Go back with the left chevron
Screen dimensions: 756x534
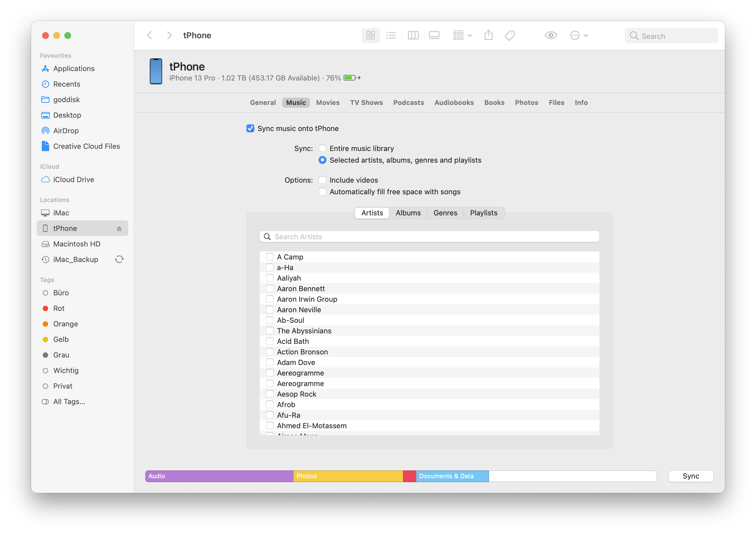[150, 35]
